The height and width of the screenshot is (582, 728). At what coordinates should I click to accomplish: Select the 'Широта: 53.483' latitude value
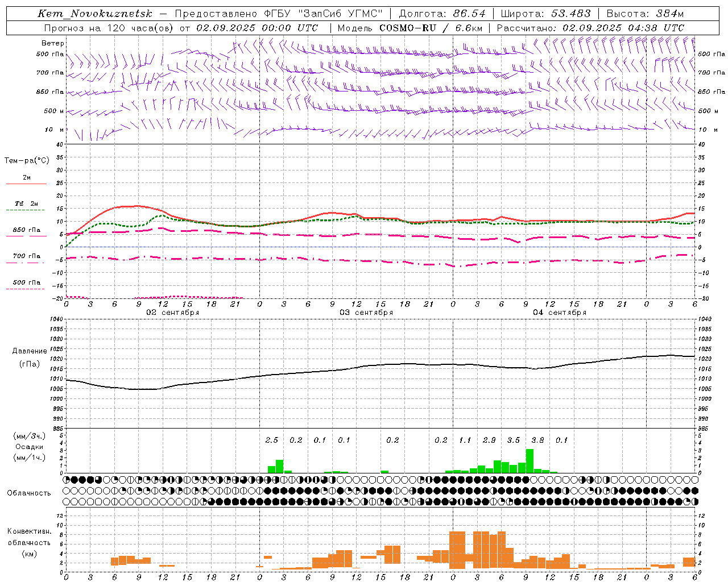click(x=546, y=14)
